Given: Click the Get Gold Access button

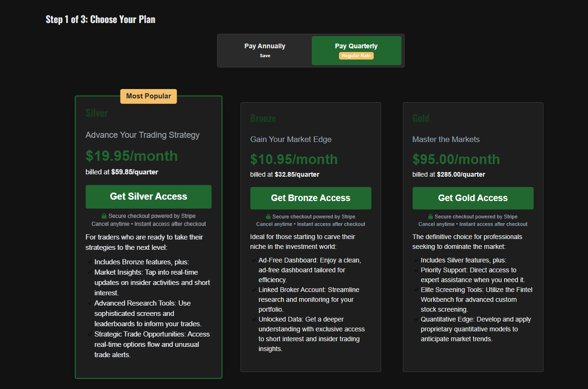Looking at the screenshot, I should tap(473, 198).
